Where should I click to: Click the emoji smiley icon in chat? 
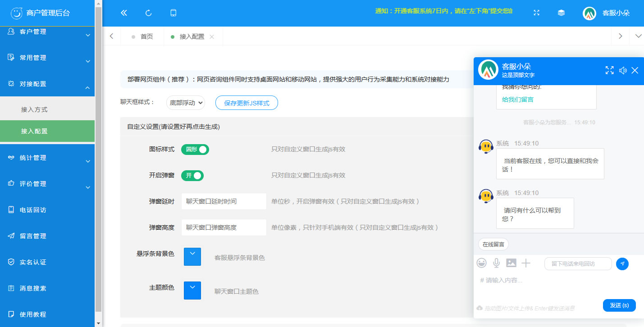point(482,263)
